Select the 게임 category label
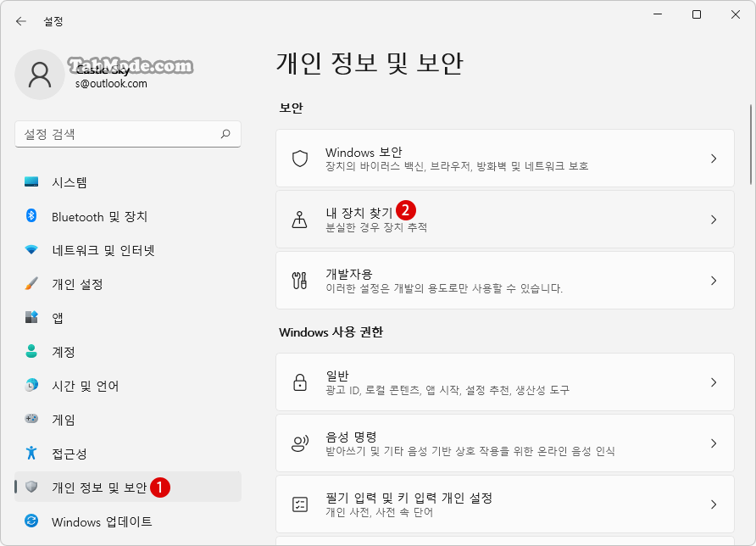 [x=64, y=420]
